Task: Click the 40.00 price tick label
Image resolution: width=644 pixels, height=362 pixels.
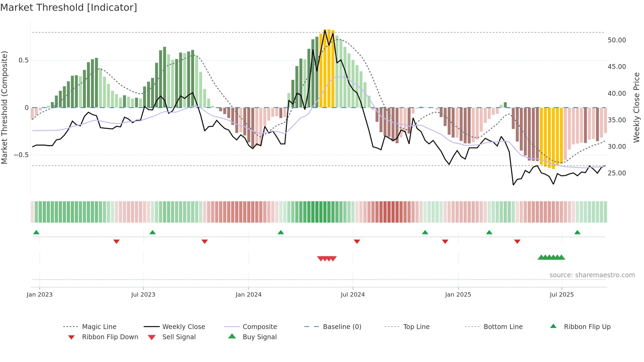Action: [617, 94]
